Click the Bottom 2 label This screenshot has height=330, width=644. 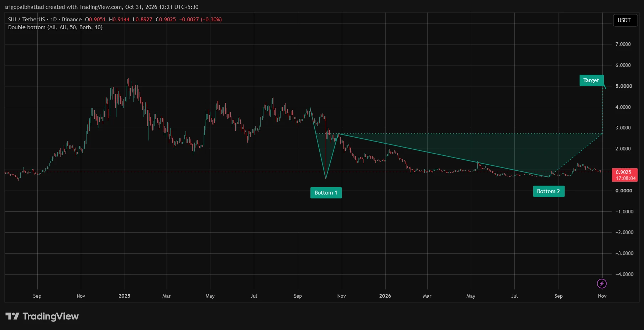coord(549,191)
